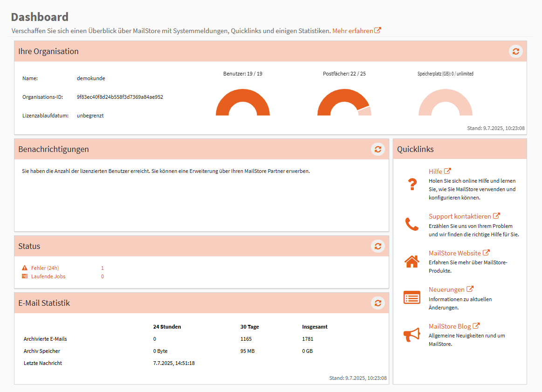Screen dimensions: 542x392
Task: Click external-link icon beside Support kontaktieren
Action: [x=496, y=216]
